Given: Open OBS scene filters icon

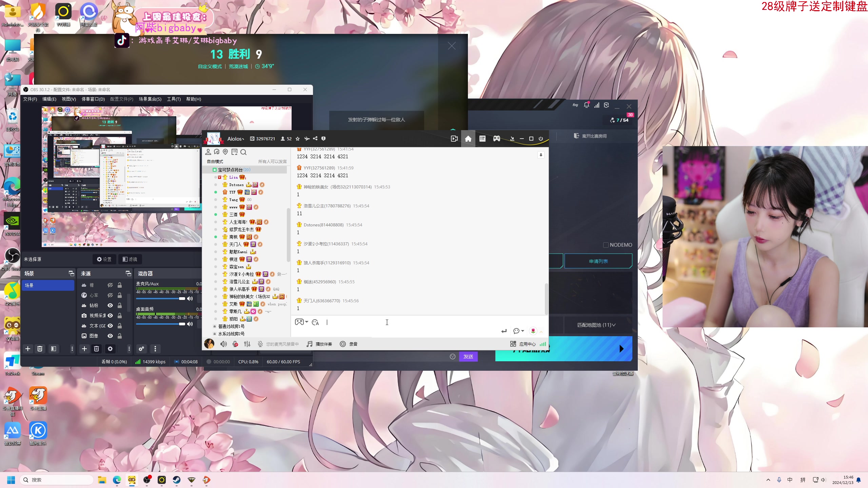Looking at the screenshot, I should pos(54,349).
